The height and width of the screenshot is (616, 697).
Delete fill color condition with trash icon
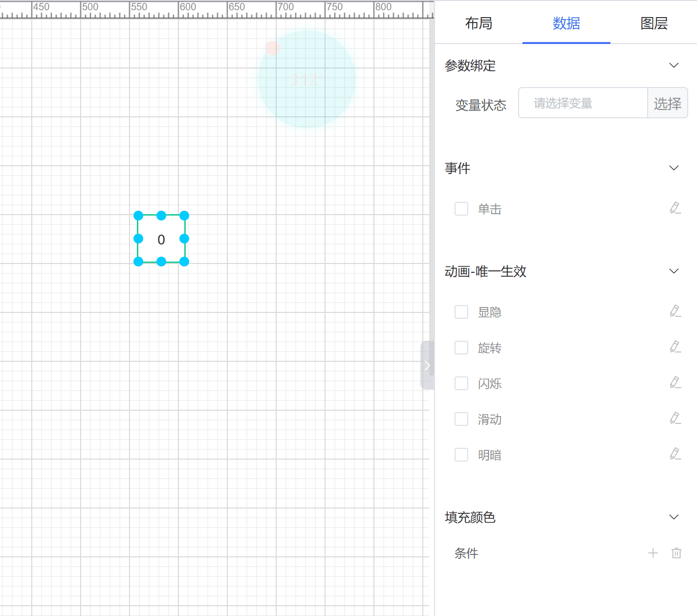[x=676, y=553]
